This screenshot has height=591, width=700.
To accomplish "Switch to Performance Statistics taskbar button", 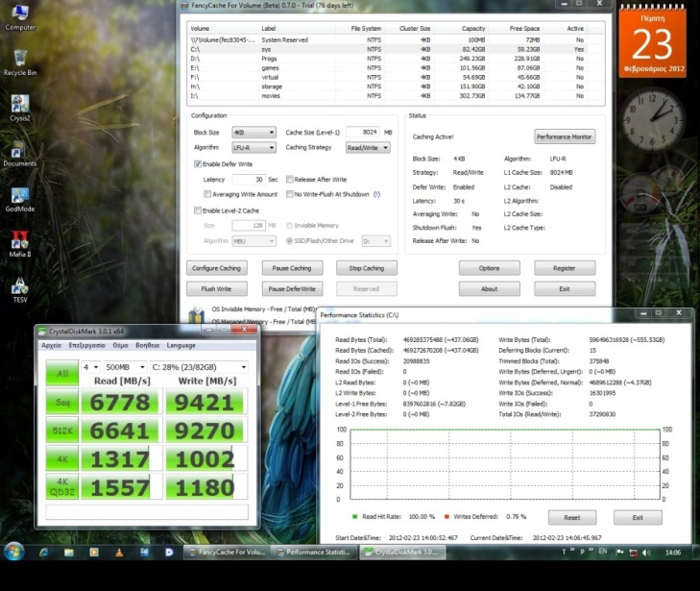I will tap(315, 553).
